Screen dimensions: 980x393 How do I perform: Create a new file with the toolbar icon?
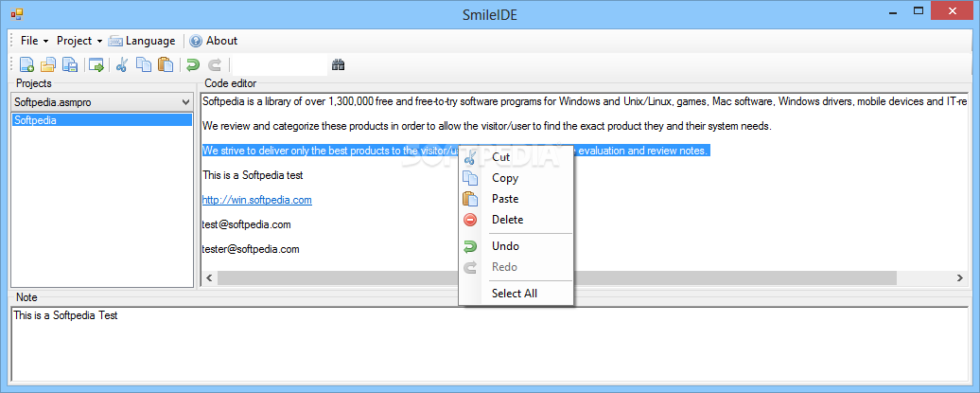click(x=26, y=64)
